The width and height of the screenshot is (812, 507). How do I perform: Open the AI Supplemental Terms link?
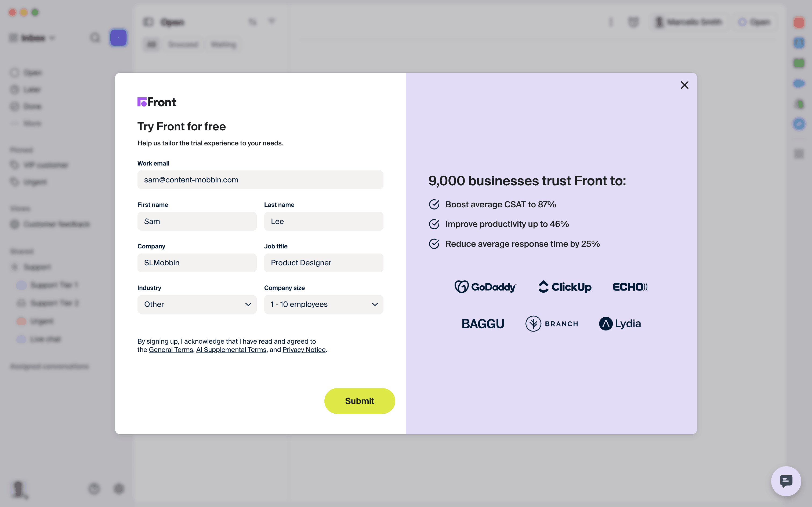click(231, 350)
